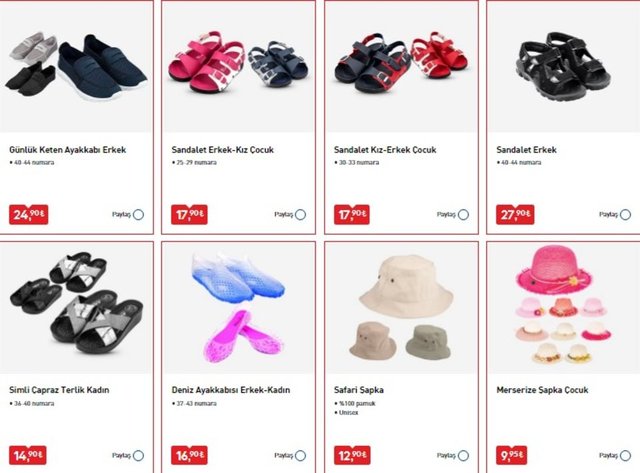View the black men's sandal photo

tap(563, 67)
